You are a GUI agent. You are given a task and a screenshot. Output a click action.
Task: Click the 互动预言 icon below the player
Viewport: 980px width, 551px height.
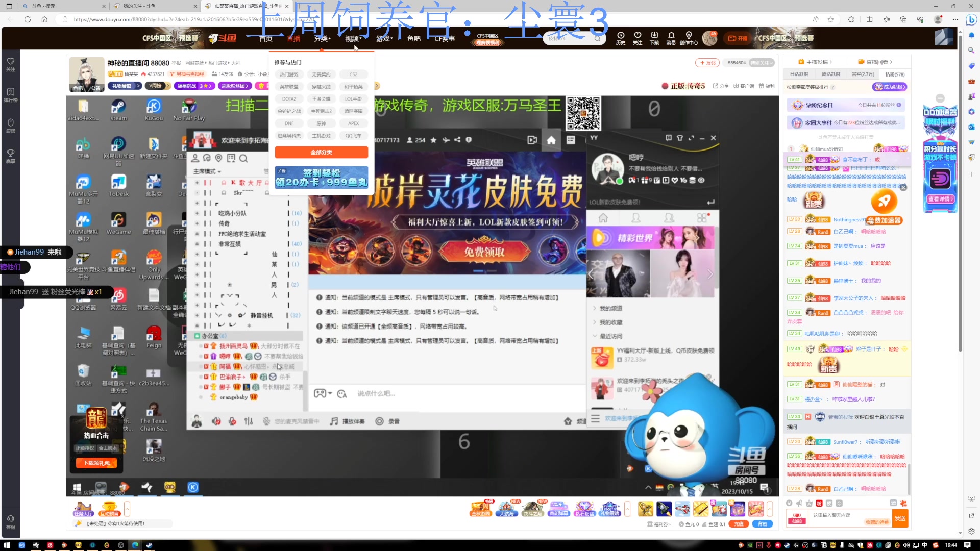(109, 509)
